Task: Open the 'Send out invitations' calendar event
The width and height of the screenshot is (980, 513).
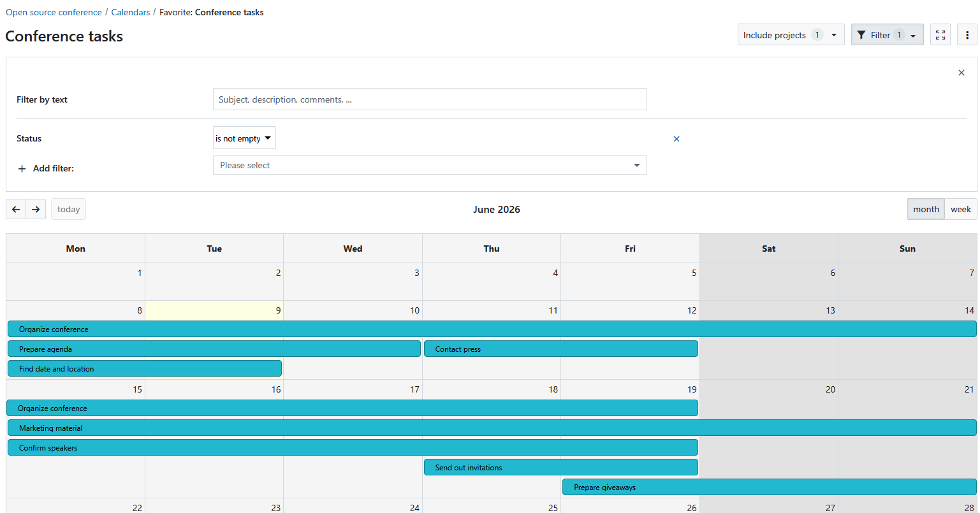Action: point(561,467)
